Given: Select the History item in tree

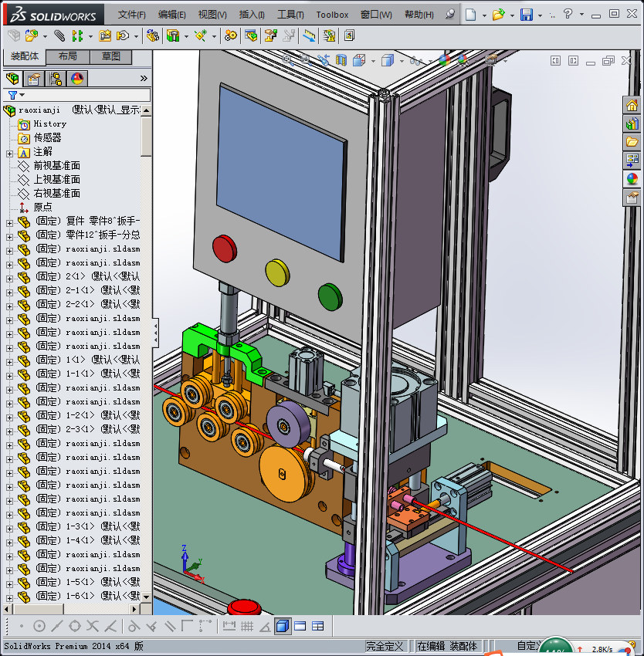Looking at the screenshot, I should tap(50, 123).
